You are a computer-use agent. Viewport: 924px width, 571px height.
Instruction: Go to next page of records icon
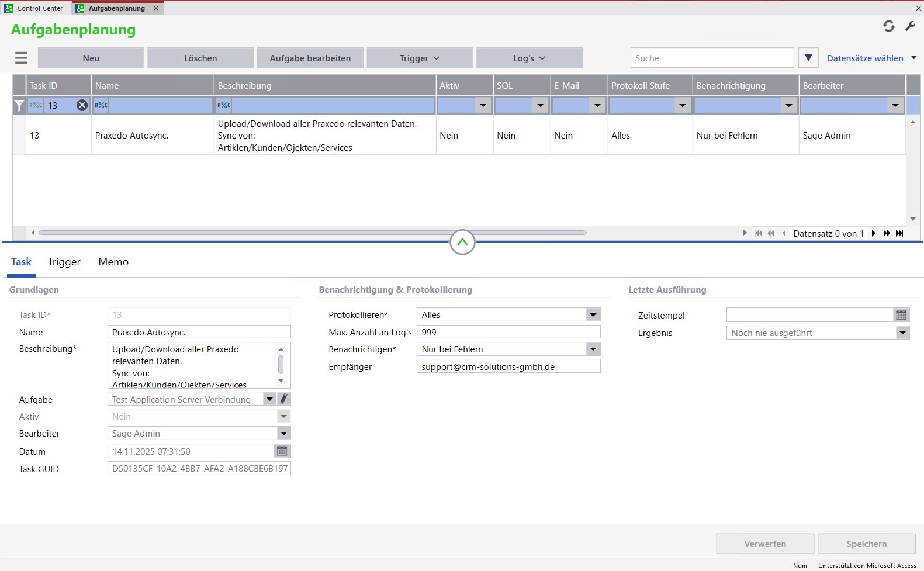(x=887, y=233)
